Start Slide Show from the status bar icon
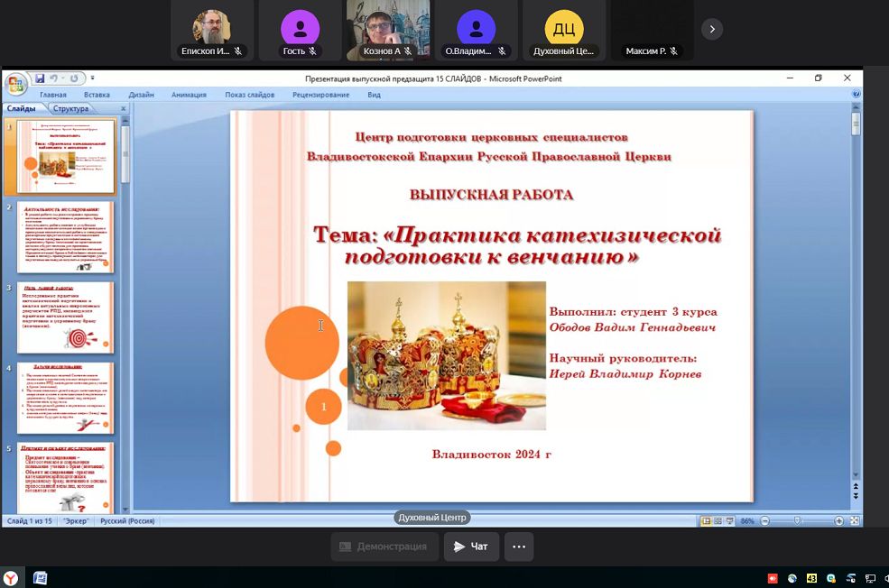 pyautogui.click(x=731, y=521)
